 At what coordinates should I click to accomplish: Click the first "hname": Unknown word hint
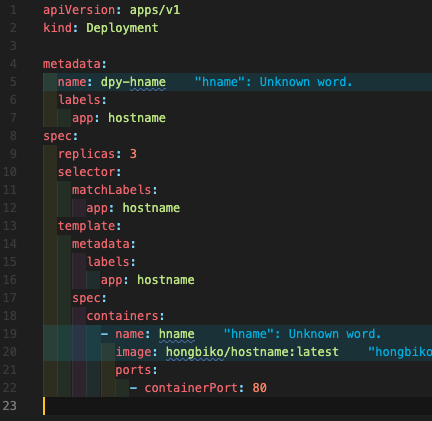pyautogui.click(x=273, y=82)
